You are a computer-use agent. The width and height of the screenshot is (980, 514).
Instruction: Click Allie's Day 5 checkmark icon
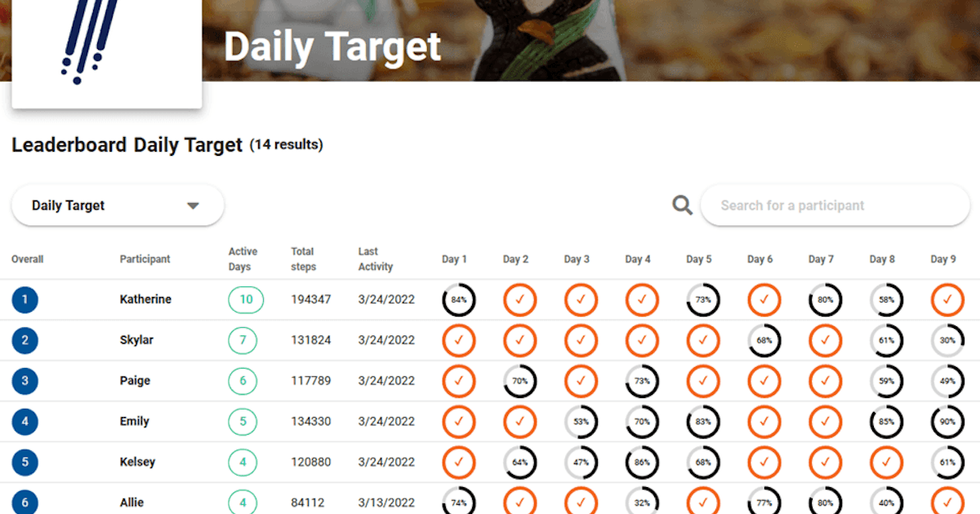pyautogui.click(x=702, y=503)
